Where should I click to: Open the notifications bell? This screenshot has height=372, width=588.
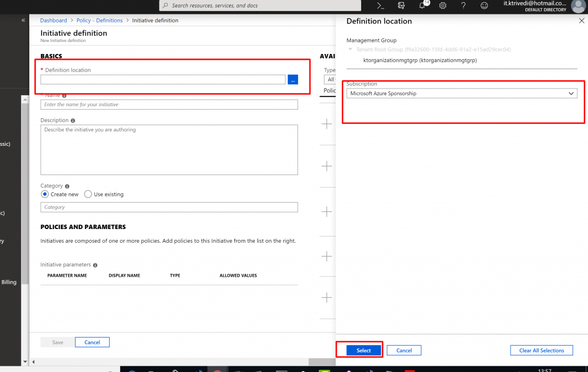pos(422,5)
